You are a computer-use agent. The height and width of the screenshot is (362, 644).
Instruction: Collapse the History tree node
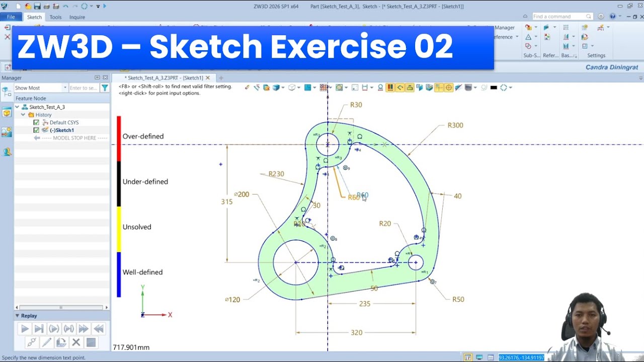[23, 115]
